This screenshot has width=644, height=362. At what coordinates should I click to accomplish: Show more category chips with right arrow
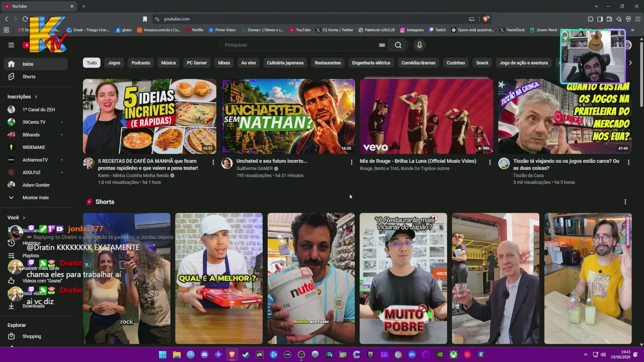630,63
